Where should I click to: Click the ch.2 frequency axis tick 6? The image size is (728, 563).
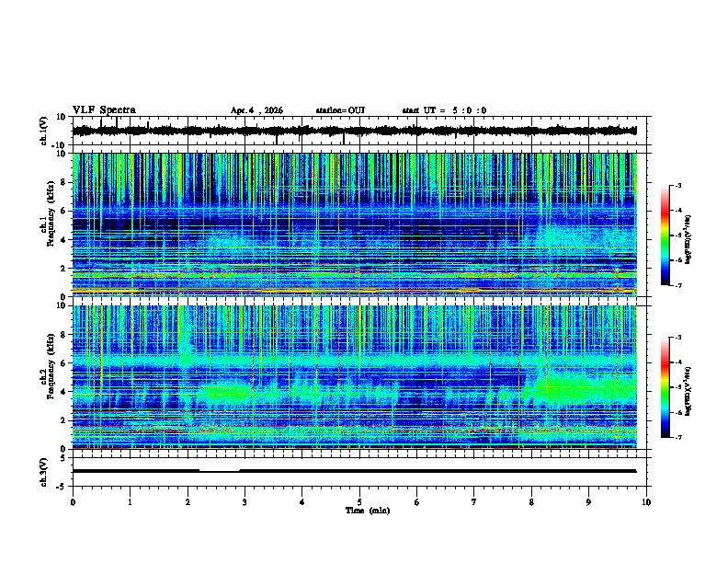tap(63, 363)
